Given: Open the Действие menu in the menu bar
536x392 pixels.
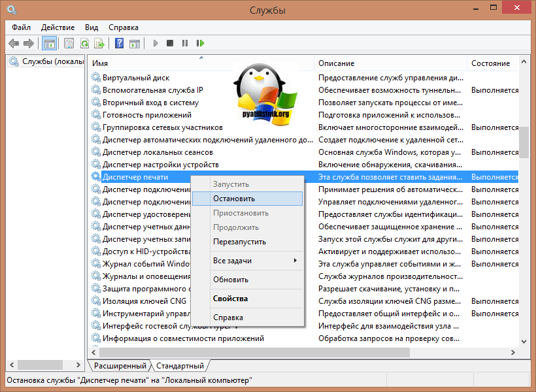Looking at the screenshot, I should tap(58, 27).
